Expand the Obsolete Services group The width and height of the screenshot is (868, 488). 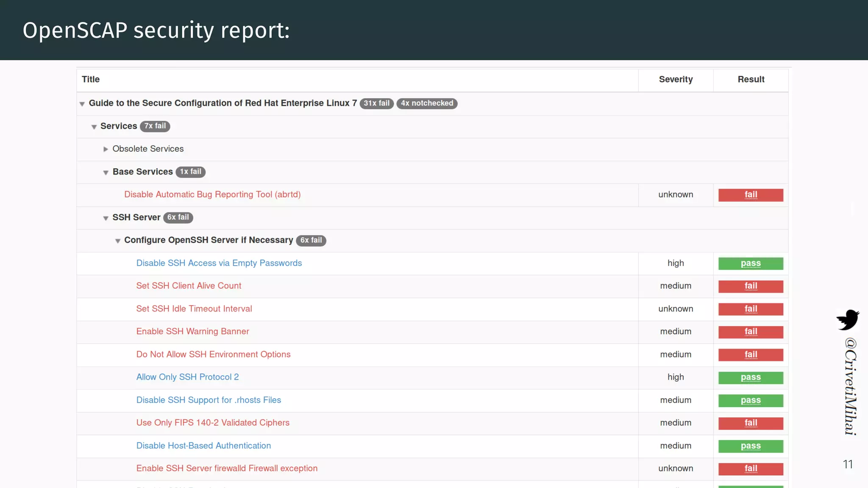(106, 149)
